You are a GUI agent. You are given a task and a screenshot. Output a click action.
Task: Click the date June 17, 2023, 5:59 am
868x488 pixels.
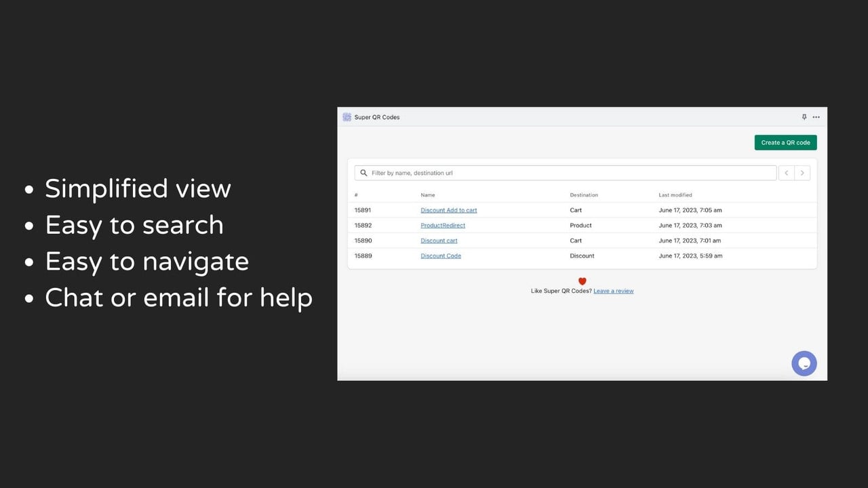(690, 256)
